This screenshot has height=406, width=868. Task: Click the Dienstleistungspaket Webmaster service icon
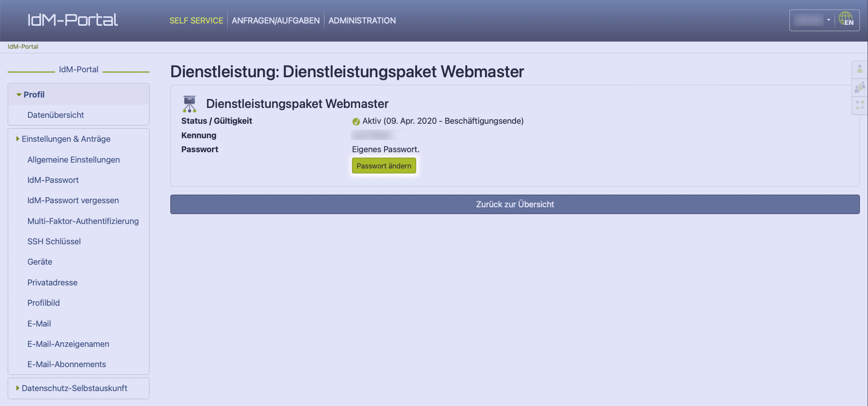pyautogui.click(x=189, y=104)
